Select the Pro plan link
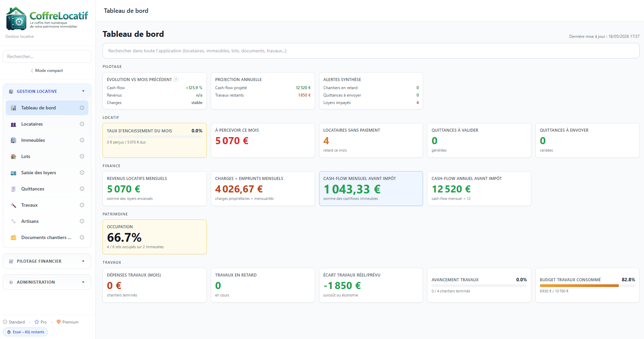 click(41, 322)
